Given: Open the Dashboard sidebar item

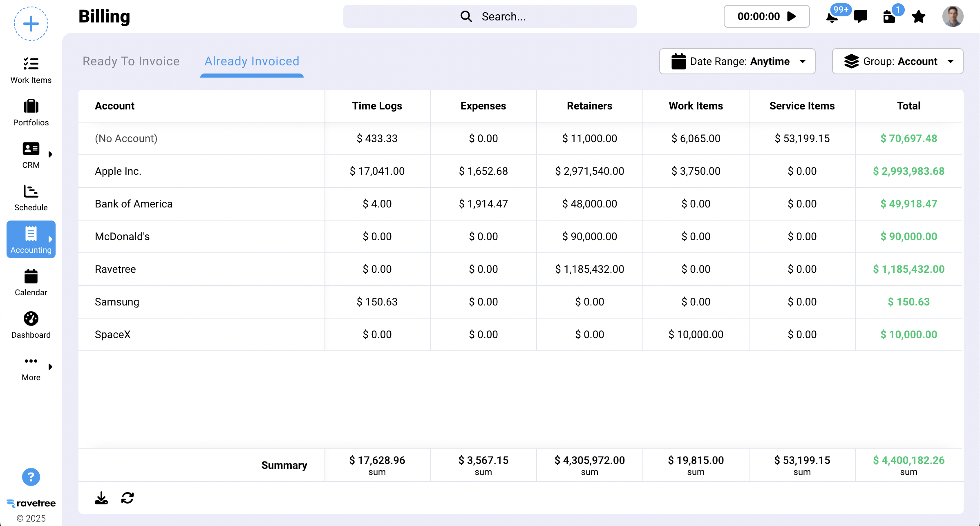Looking at the screenshot, I should tap(31, 325).
